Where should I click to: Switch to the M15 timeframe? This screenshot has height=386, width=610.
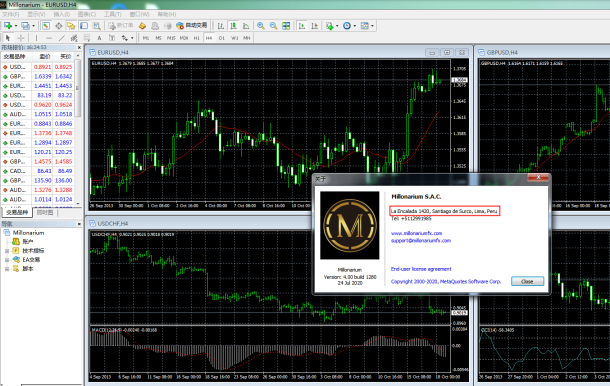coord(171,38)
